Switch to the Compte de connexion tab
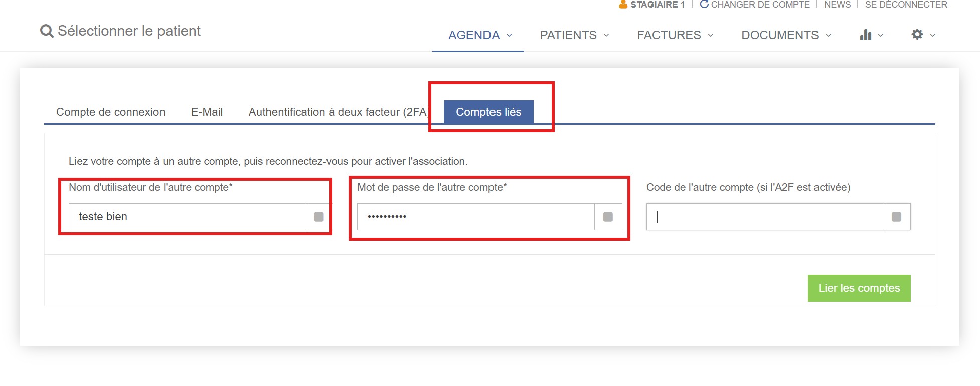 point(110,112)
